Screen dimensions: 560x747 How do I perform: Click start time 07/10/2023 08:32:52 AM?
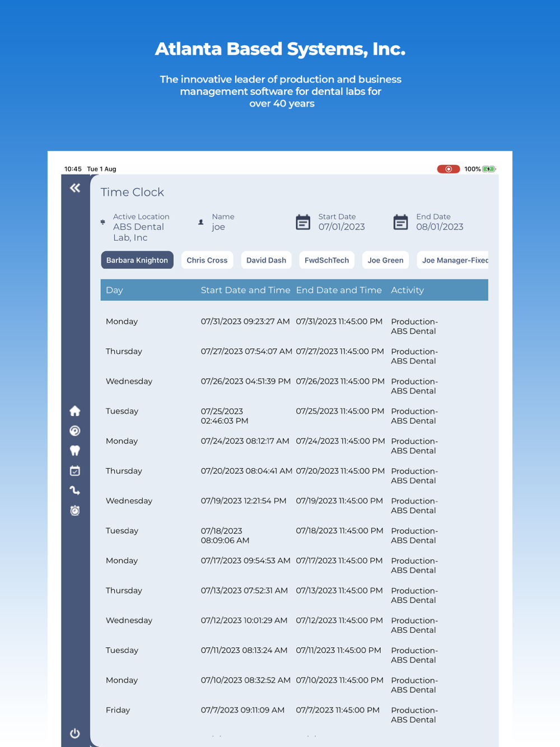point(246,680)
